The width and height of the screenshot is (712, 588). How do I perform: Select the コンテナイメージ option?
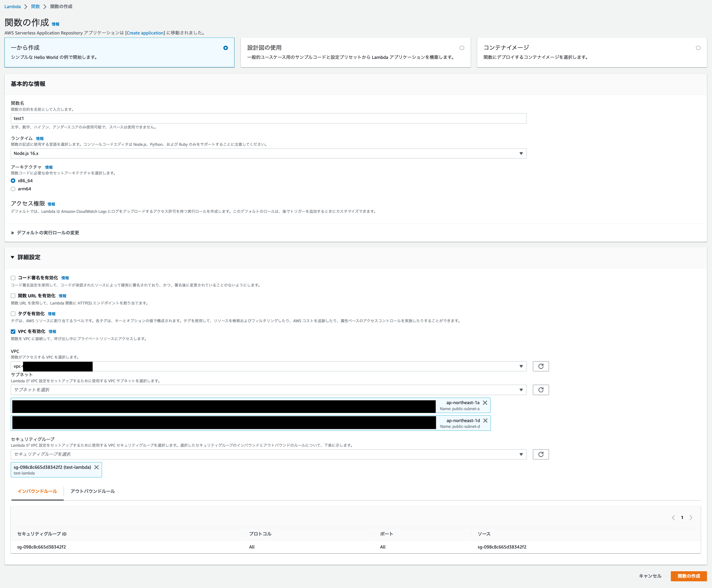(698, 48)
